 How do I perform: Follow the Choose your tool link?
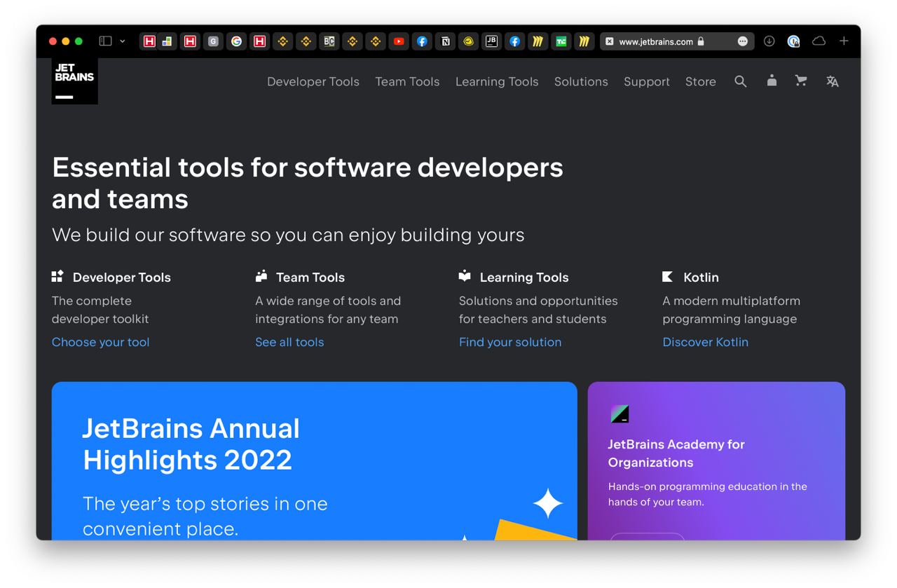click(101, 342)
